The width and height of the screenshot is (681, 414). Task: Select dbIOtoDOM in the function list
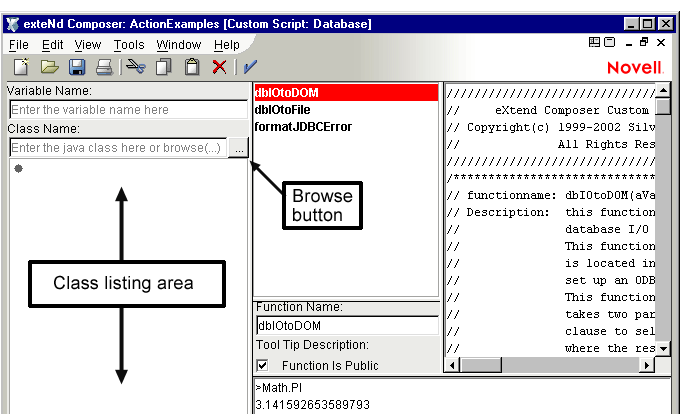tap(346, 93)
